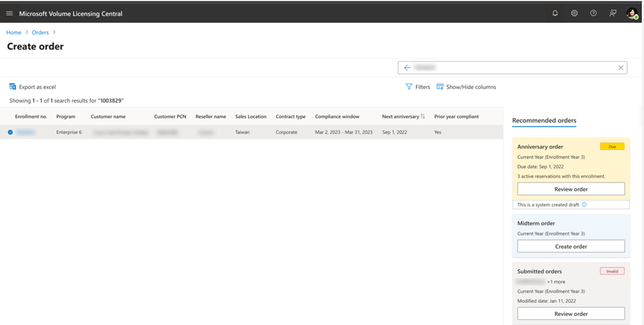Click the 'Enterprise 6' program cell
The height and width of the screenshot is (325, 644).
click(69, 132)
